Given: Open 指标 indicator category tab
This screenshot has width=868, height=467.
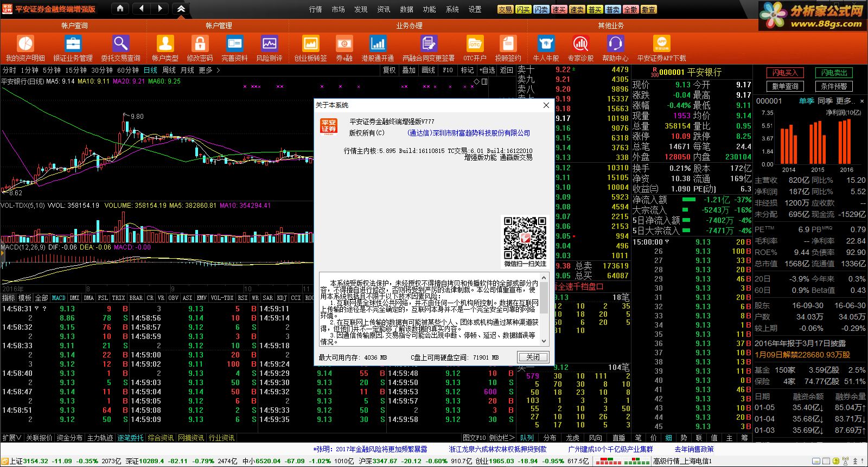Looking at the screenshot, I should pyautogui.click(x=8, y=298).
